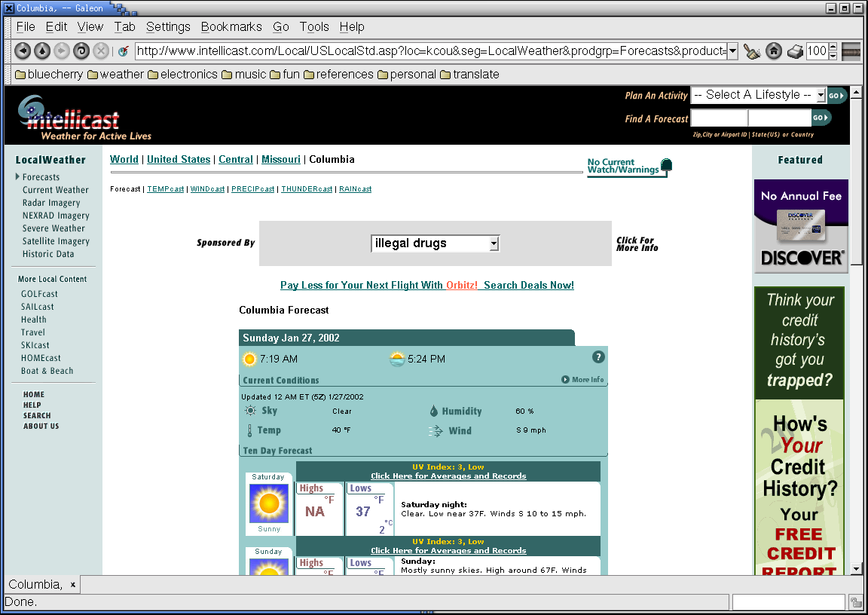Click the zoom percentage field showing 100
This screenshot has width=868, height=615.
pos(817,51)
